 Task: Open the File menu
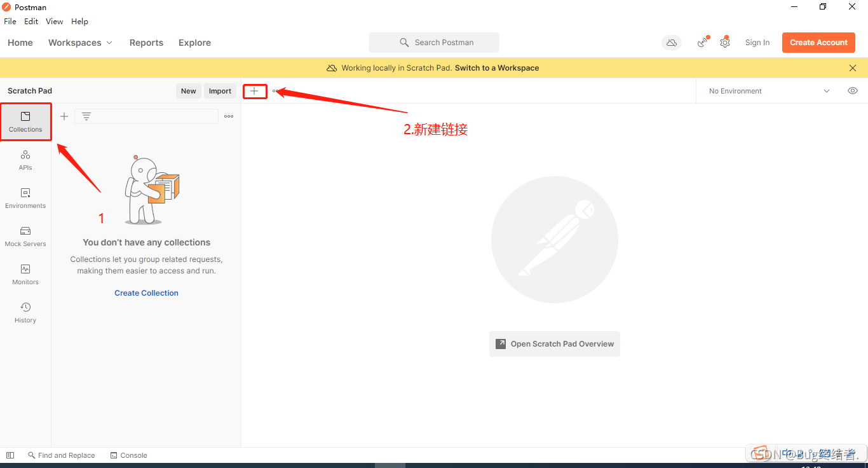[x=10, y=21]
